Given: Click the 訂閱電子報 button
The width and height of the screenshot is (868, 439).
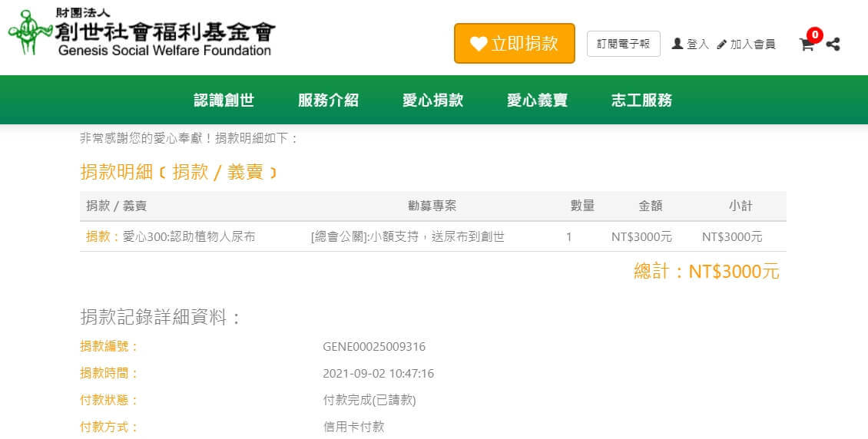Looking at the screenshot, I should [623, 44].
